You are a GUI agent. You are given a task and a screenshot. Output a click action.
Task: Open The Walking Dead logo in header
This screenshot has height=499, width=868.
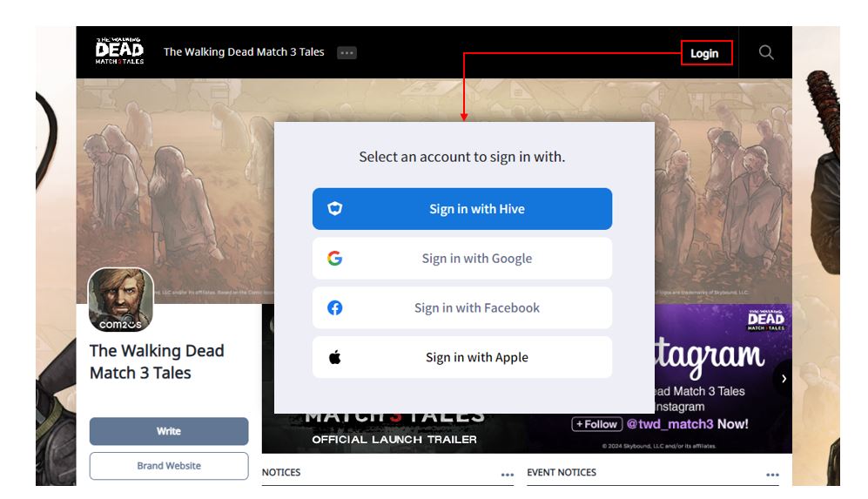pyautogui.click(x=119, y=51)
